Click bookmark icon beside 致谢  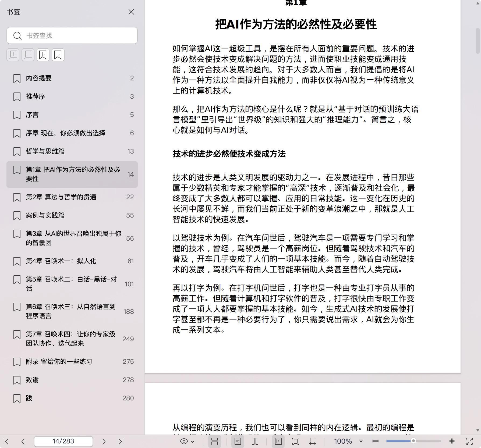(17, 380)
